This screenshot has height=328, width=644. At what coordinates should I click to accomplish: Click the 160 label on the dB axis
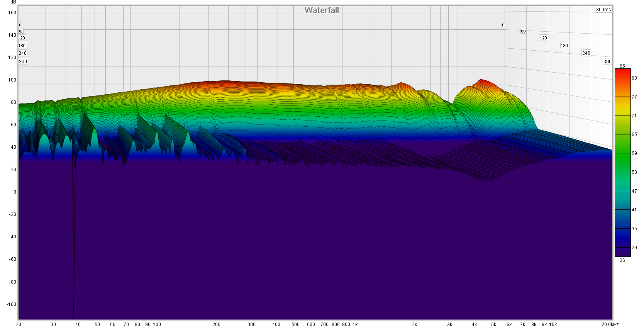[x=12, y=12]
